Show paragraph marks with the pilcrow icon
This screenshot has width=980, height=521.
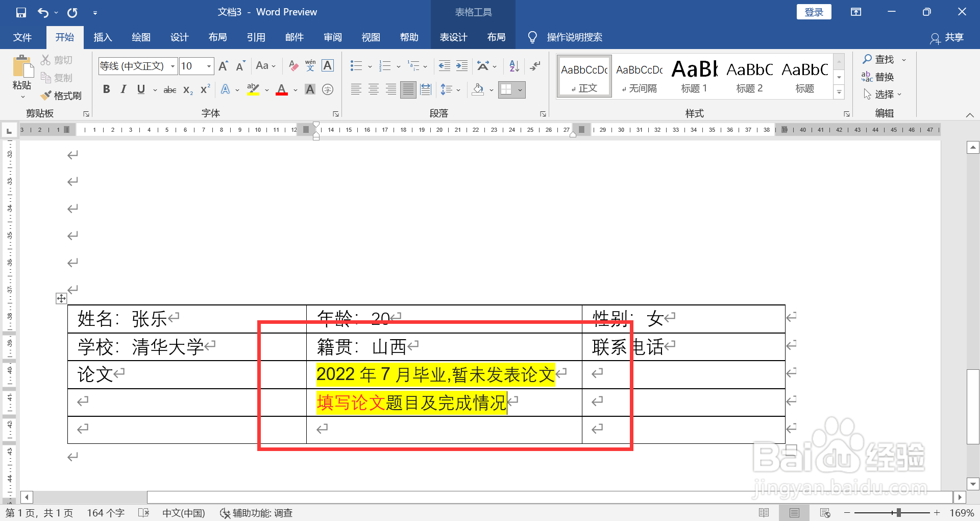tap(535, 66)
